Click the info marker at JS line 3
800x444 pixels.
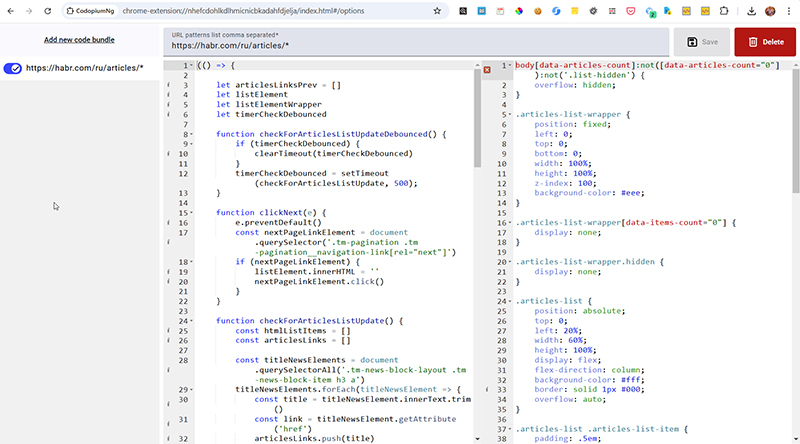click(x=169, y=85)
